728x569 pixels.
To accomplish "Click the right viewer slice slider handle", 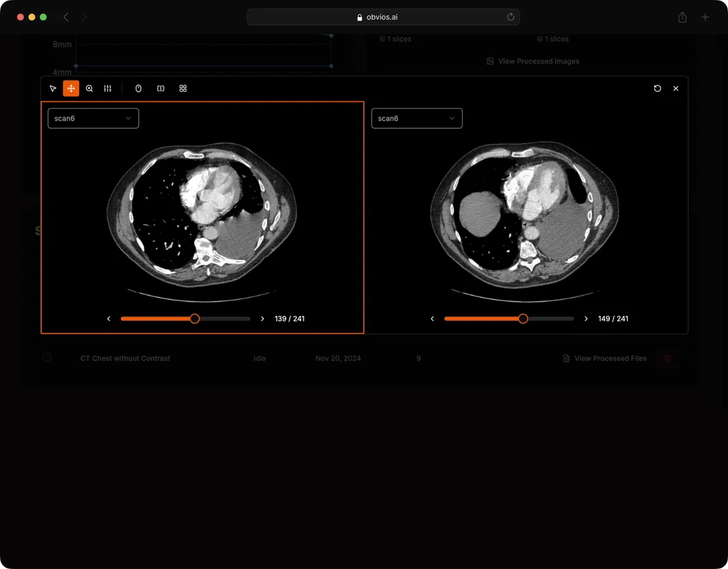I will click(x=523, y=319).
